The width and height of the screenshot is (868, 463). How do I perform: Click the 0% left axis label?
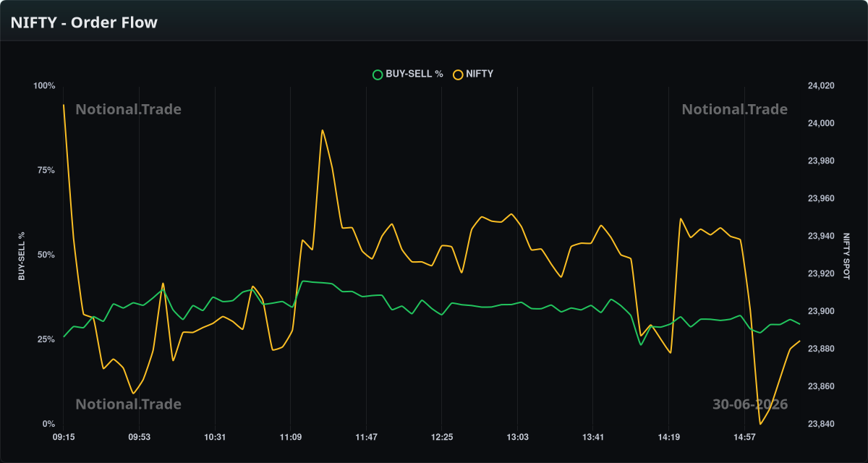tap(49, 424)
